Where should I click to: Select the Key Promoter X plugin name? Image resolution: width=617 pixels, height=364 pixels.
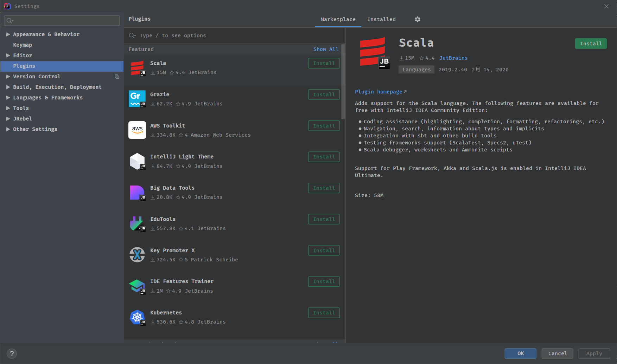tap(172, 251)
